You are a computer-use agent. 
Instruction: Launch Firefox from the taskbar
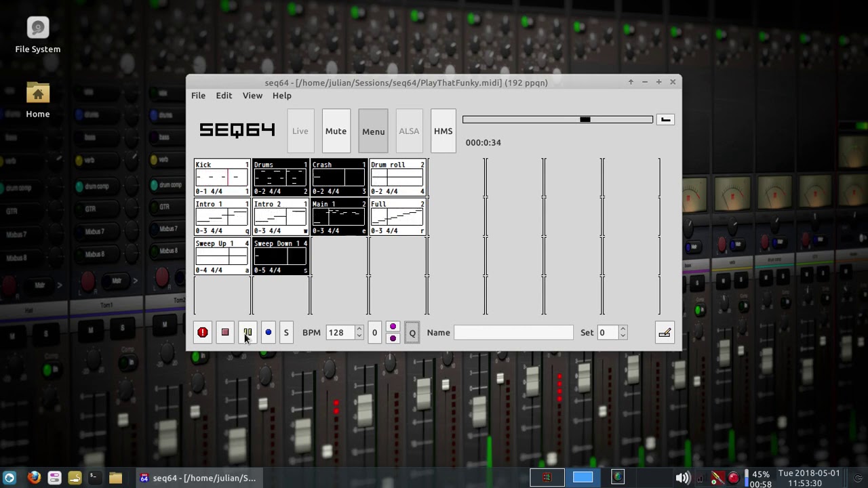[x=34, y=478]
